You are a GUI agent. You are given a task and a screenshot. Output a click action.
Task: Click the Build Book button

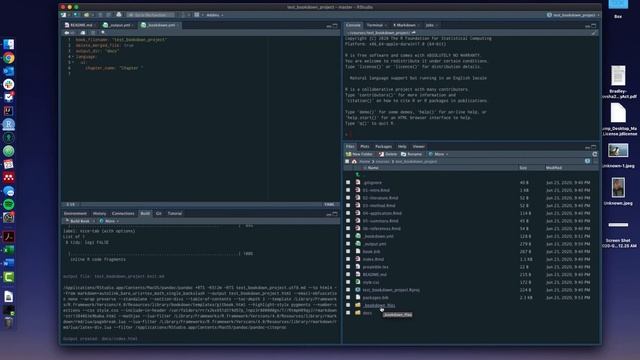click(x=78, y=221)
